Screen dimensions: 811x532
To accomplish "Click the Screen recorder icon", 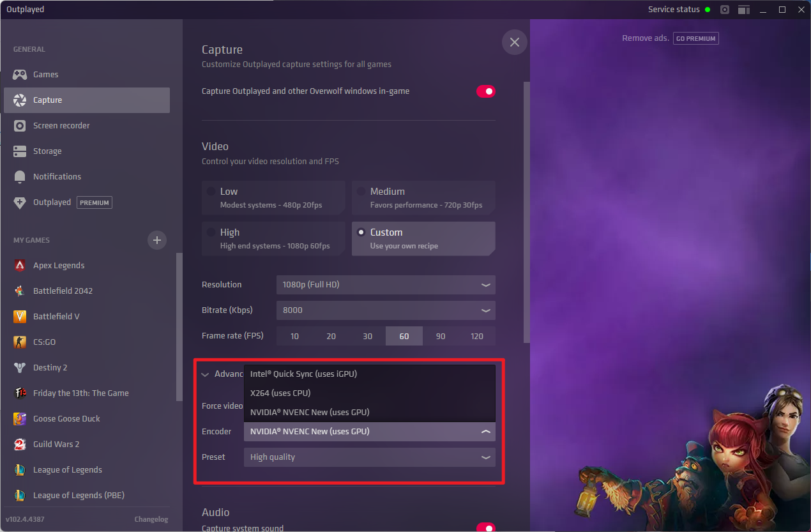I will point(20,126).
